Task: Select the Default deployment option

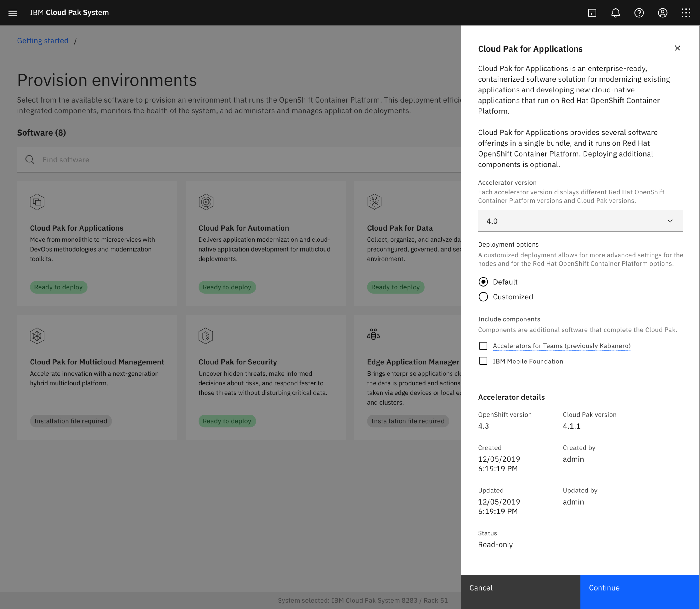Action: click(483, 282)
